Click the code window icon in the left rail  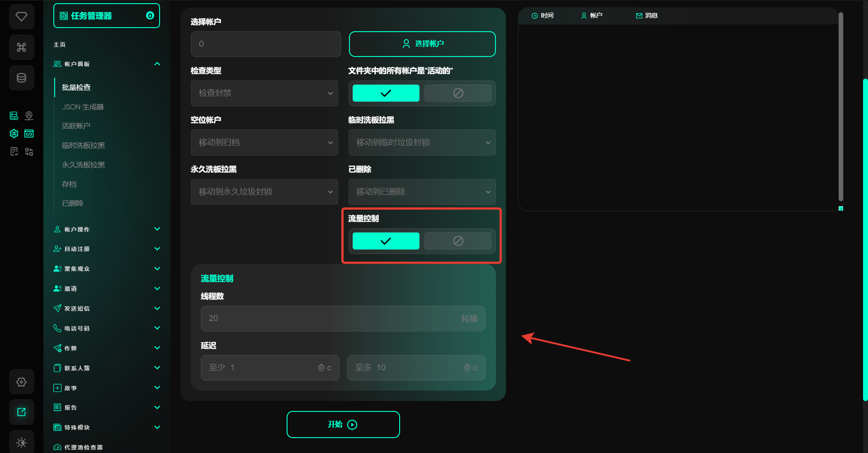pos(29,133)
